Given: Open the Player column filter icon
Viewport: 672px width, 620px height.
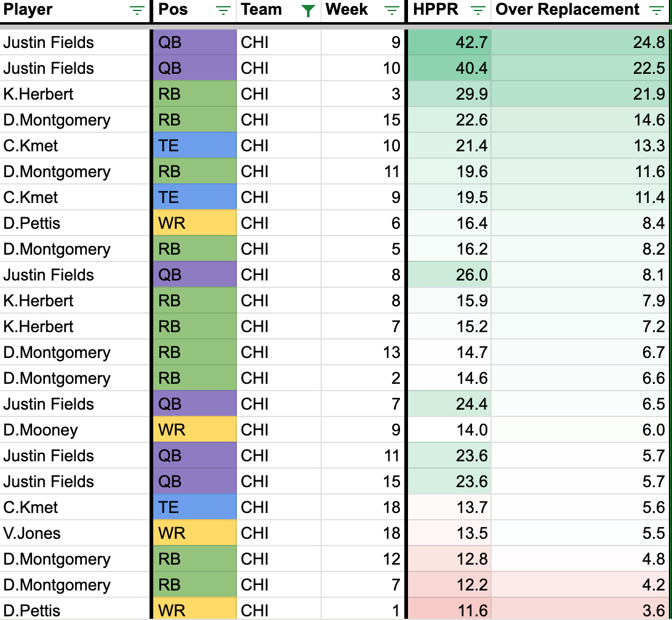Looking at the screenshot, I should tap(137, 10).
